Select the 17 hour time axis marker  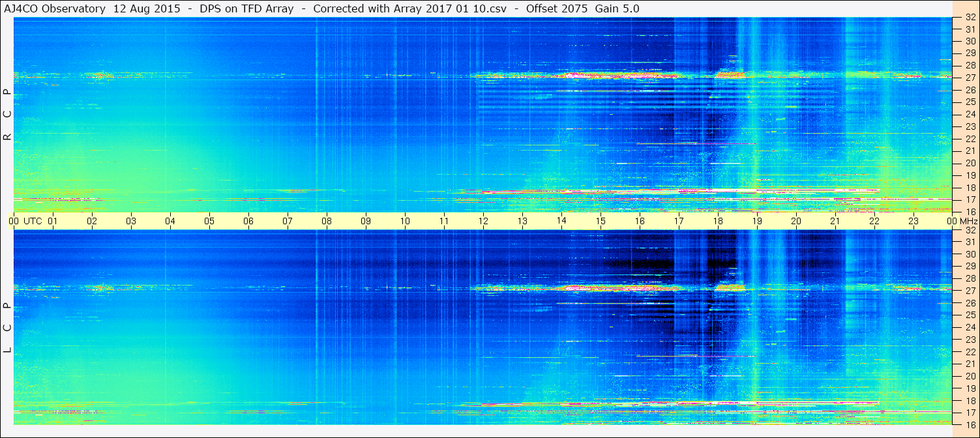click(x=679, y=221)
